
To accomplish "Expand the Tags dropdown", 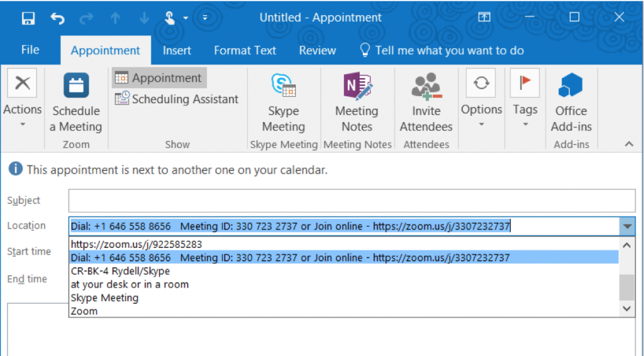I will (525, 99).
